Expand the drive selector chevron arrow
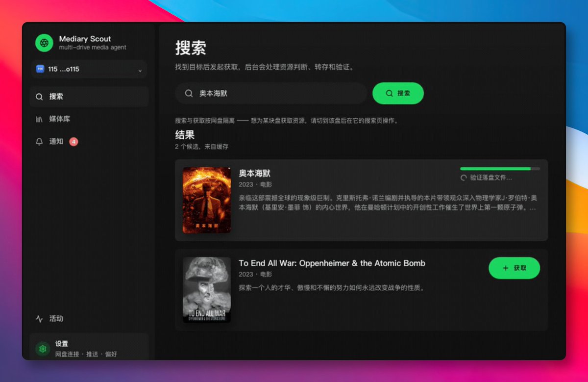The height and width of the screenshot is (382, 588). (x=140, y=70)
